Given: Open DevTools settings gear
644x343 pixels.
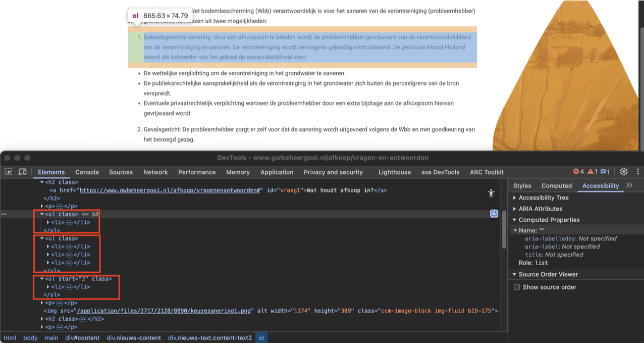Looking at the screenshot, I should pos(624,172).
